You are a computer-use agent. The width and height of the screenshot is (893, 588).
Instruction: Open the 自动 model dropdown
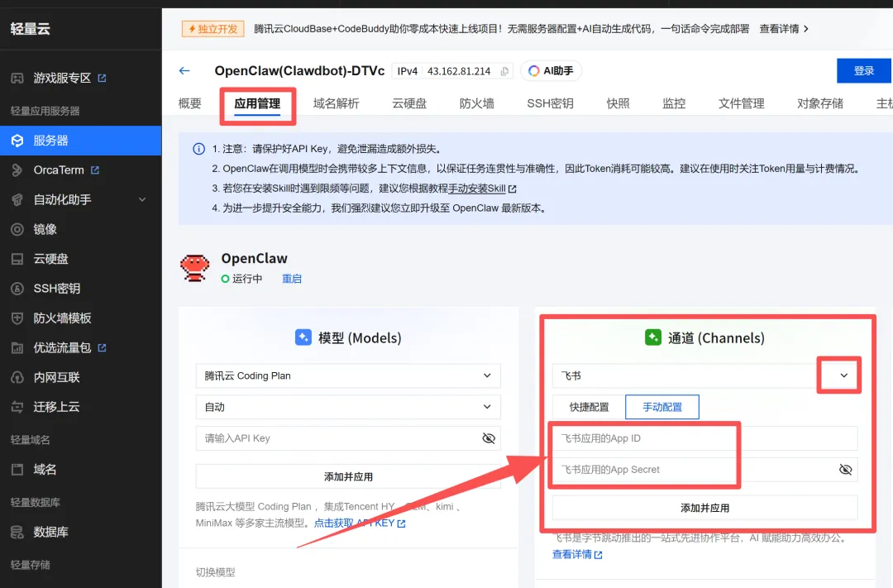tap(348, 407)
